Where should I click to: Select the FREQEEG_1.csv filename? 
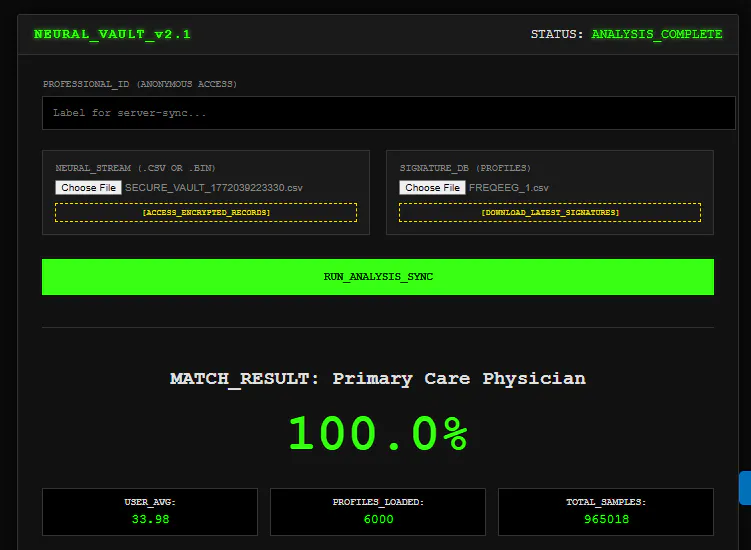(509, 188)
